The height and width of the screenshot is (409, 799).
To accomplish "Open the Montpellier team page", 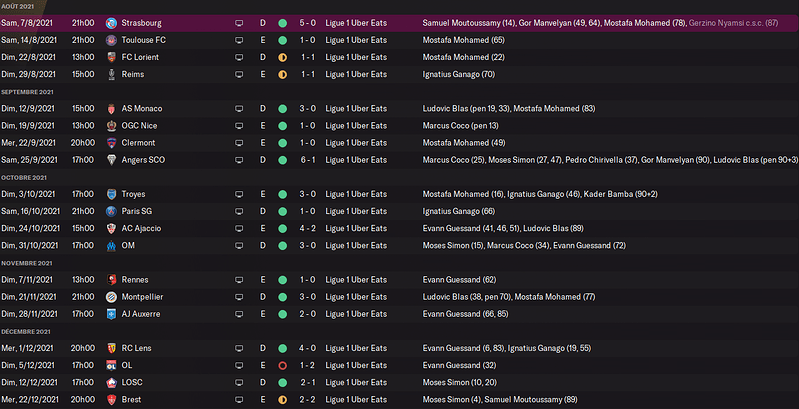I will point(148,297).
